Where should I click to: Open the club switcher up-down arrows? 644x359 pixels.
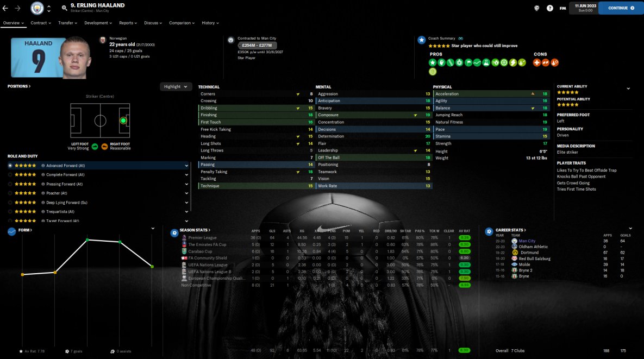click(x=49, y=8)
